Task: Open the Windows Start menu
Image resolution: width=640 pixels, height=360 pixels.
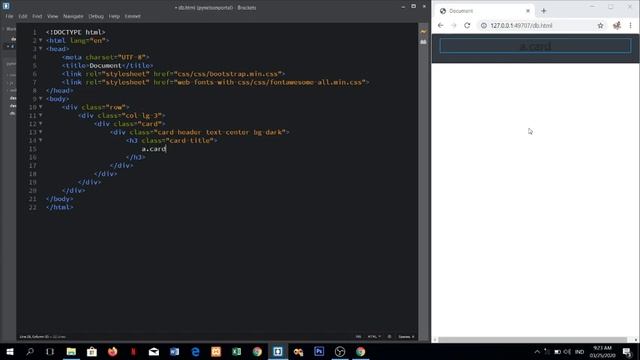Action: coord(10,351)
